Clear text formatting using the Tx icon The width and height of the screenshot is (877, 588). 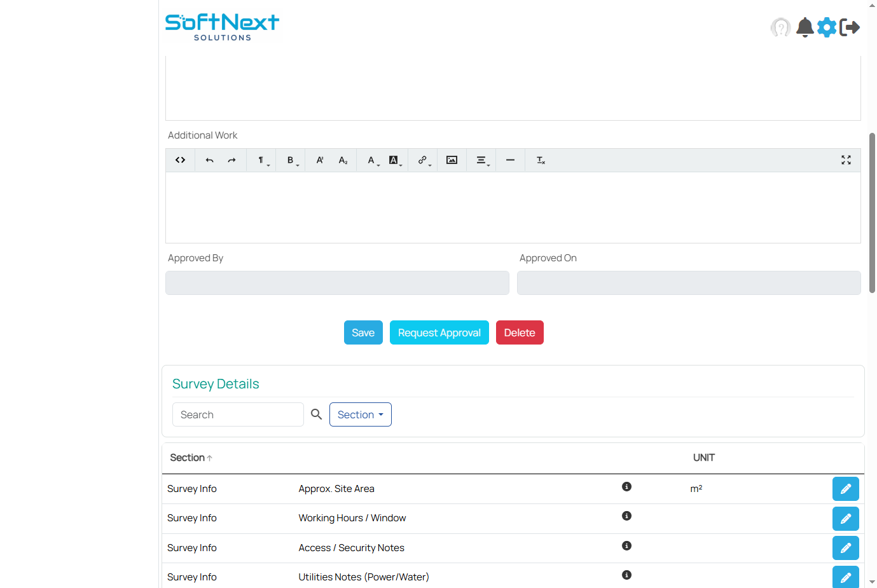pyautogui.click(x=540, y=160)
